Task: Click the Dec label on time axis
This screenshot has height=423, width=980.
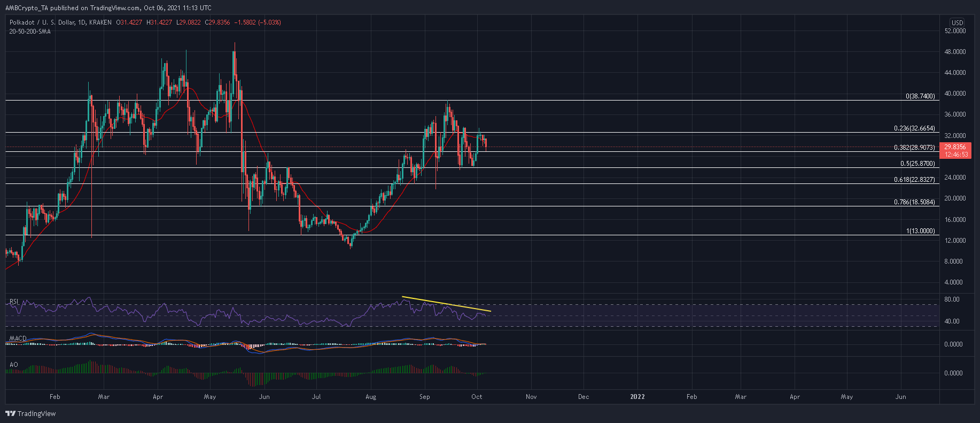Action: tap(584, 397)
